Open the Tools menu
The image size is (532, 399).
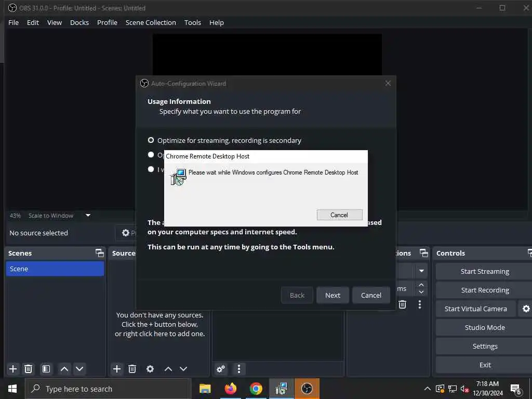point(192,22)
